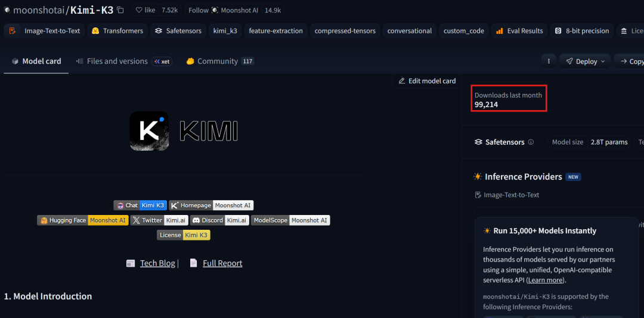Select the feature-extraction tag
This screenshot has width=644, height=318.
pos(275,31)
